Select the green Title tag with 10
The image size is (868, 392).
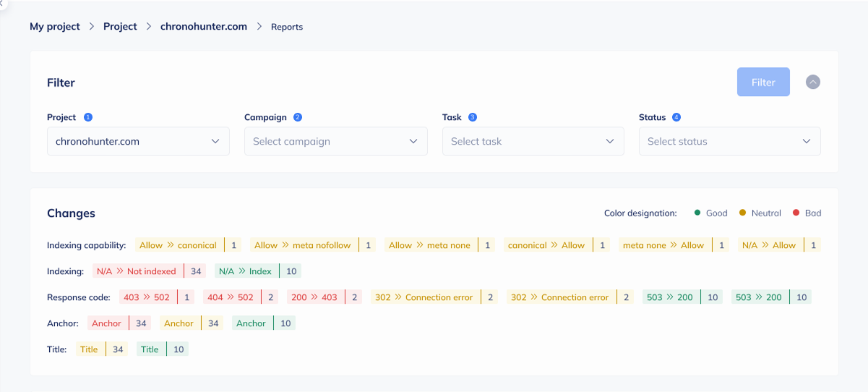163,349
